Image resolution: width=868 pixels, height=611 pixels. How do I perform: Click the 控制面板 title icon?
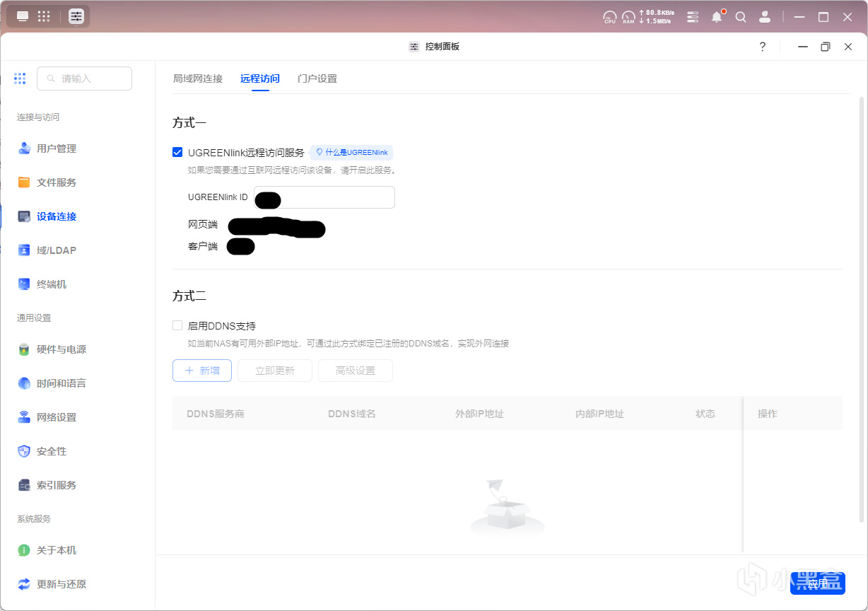point(414,47)
